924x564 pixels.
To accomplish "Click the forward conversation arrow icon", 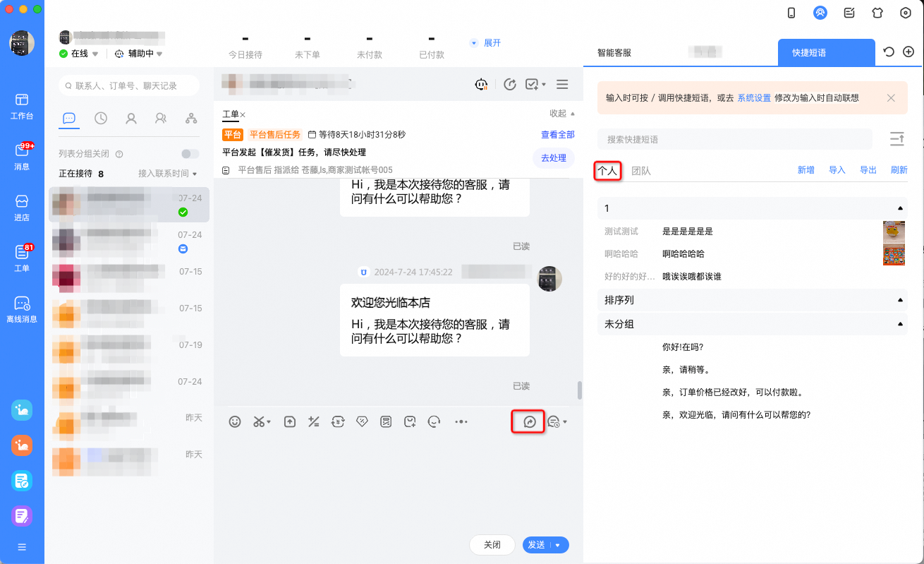I will pyautogui.click(x=530, y=422).
